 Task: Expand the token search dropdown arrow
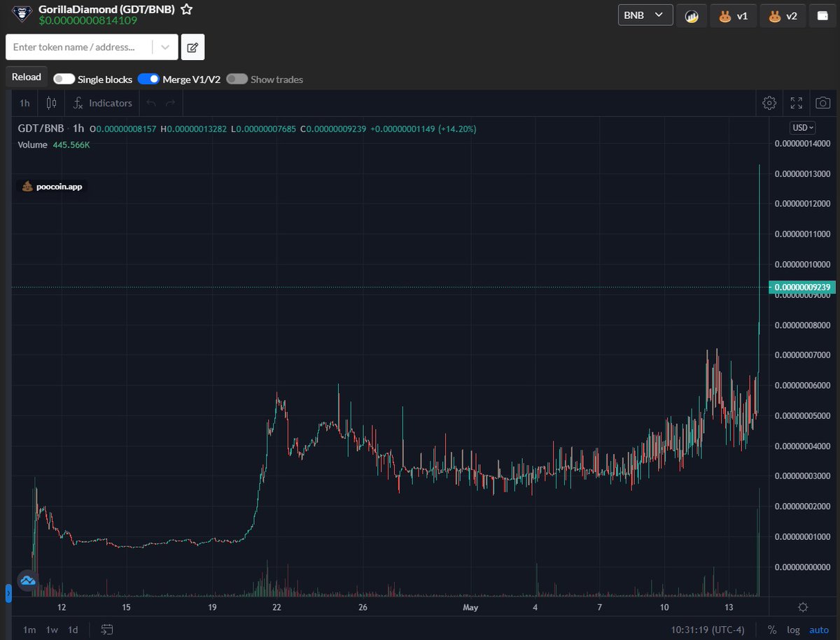point(165,47)
